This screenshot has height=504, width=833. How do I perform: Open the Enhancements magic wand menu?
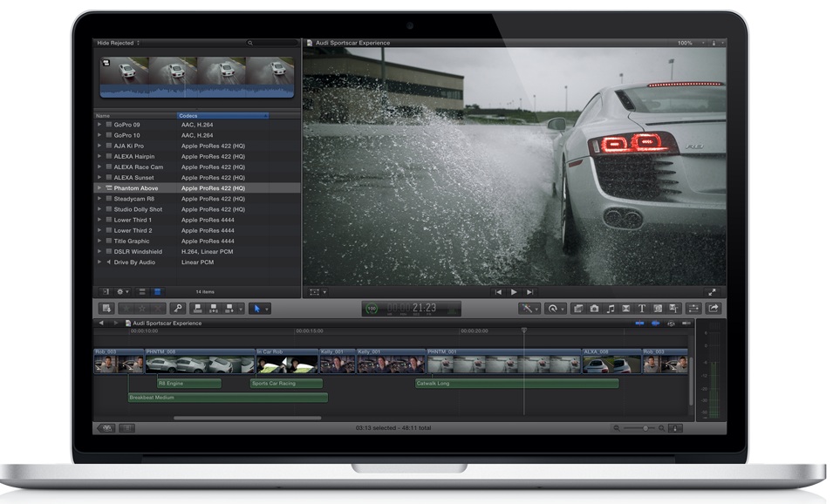coord(529,308)
